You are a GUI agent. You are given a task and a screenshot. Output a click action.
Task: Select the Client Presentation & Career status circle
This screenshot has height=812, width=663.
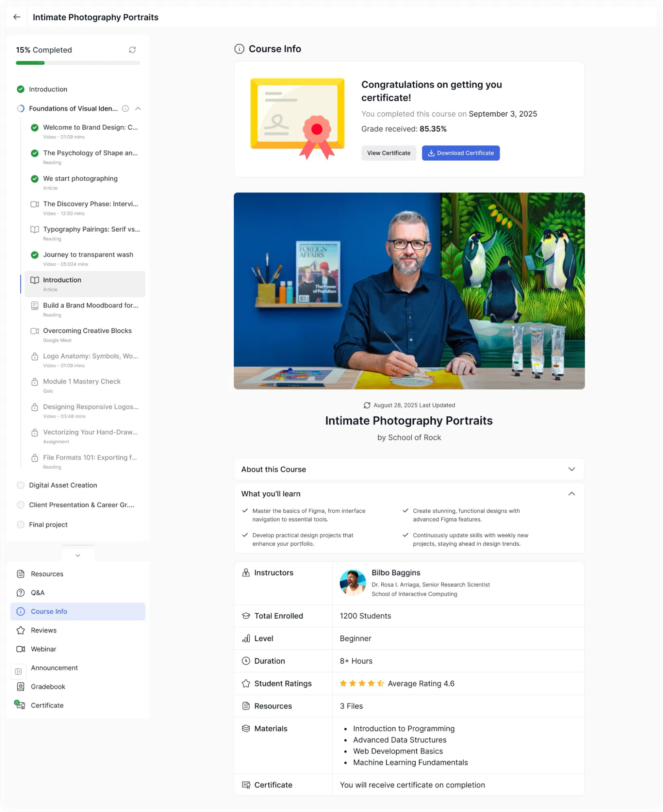21,505
